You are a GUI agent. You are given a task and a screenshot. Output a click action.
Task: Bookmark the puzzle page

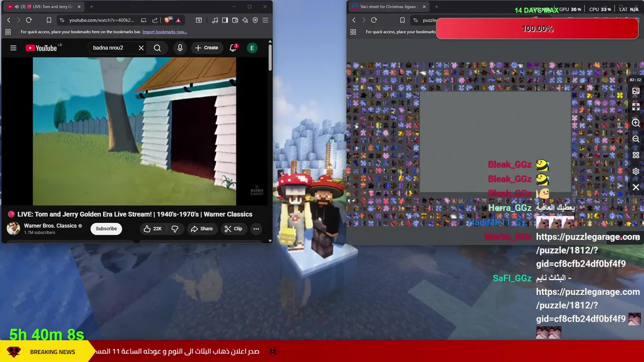tap(402, 20)
